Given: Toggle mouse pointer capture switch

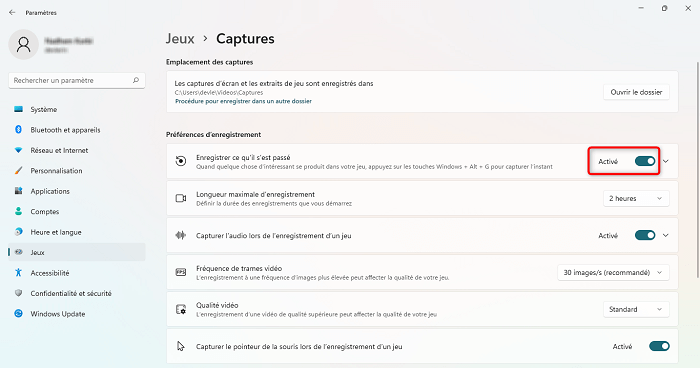Looking at the screenshot, I should pos(659,346).
